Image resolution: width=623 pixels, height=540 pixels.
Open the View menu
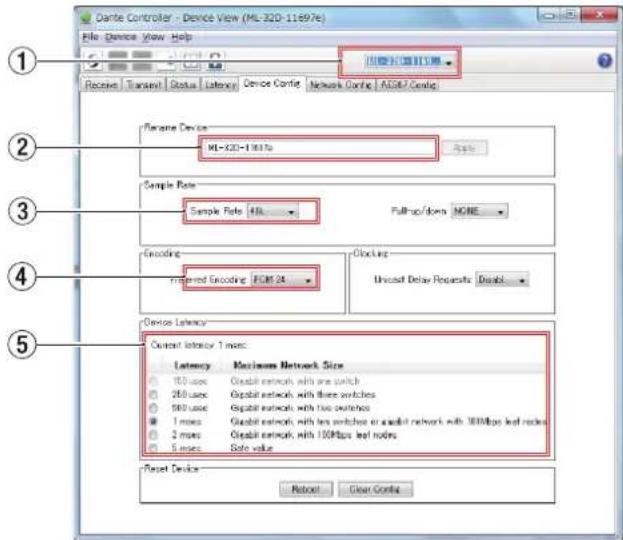point(153,37)
